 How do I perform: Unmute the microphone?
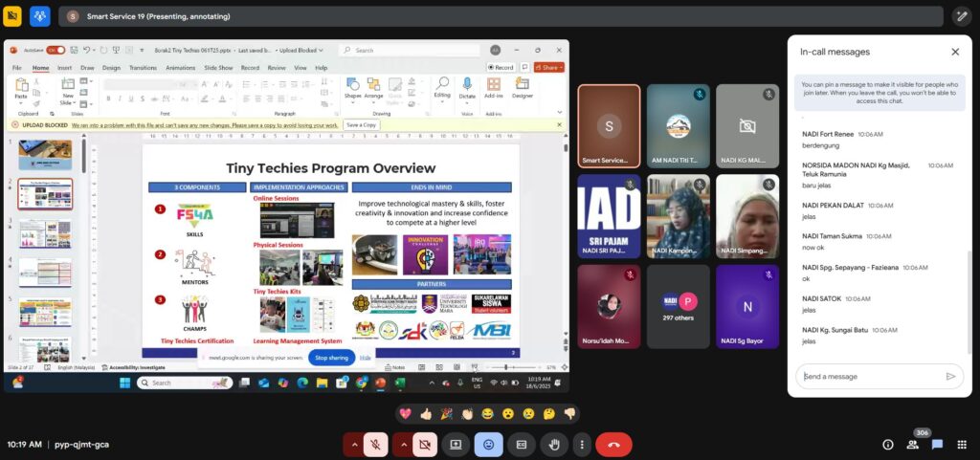click(377, 444)
